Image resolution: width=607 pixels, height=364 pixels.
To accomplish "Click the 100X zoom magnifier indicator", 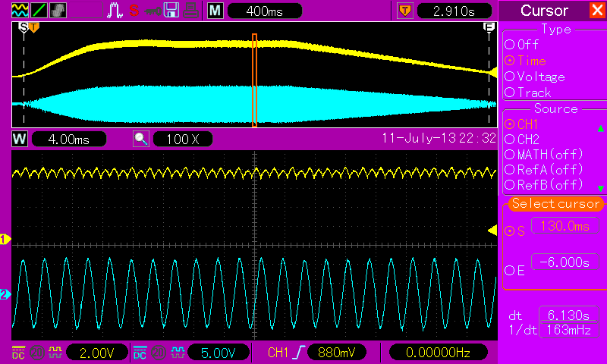I will tap(182, 140).
